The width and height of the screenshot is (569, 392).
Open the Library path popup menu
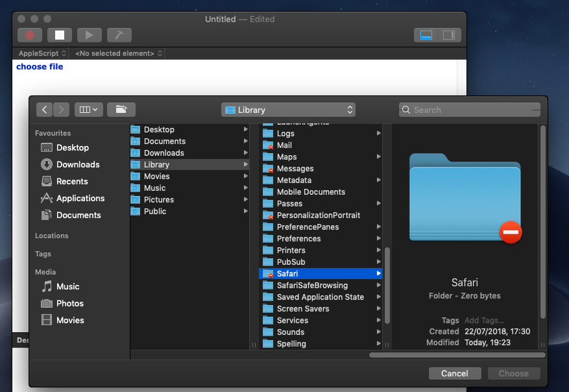coord(288,110)
